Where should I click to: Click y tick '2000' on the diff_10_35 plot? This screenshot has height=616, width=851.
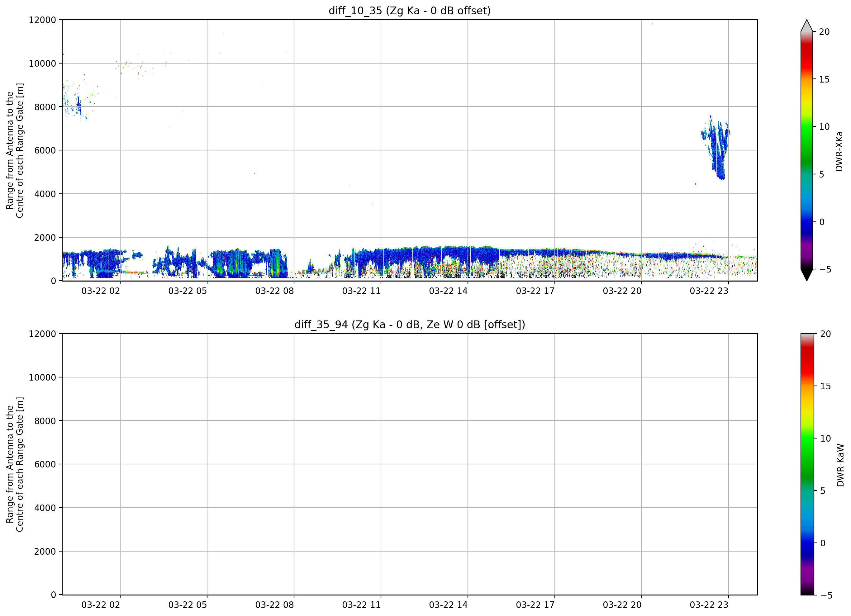45,238
